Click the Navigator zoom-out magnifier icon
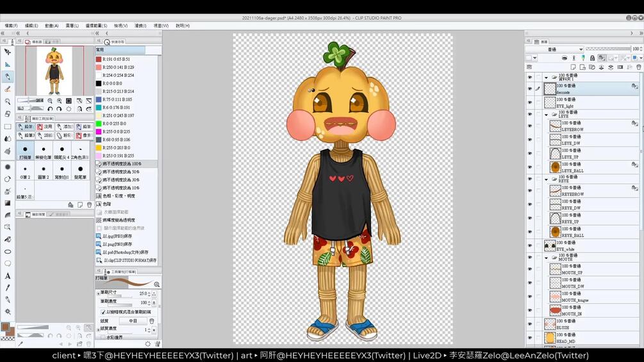Viewport: 644px width, 362px height. pyautogui.click(x=50, y=101)
